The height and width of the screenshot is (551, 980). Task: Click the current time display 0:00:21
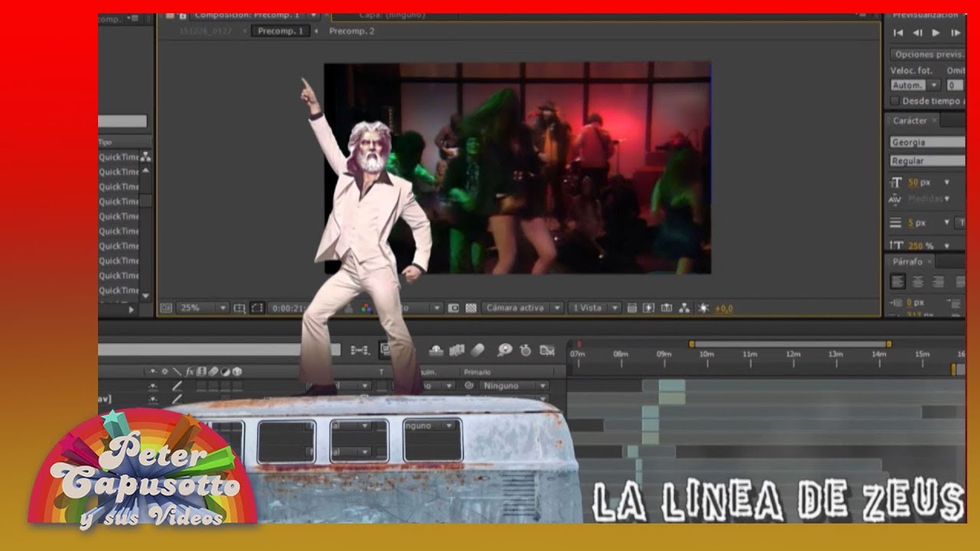288,308
